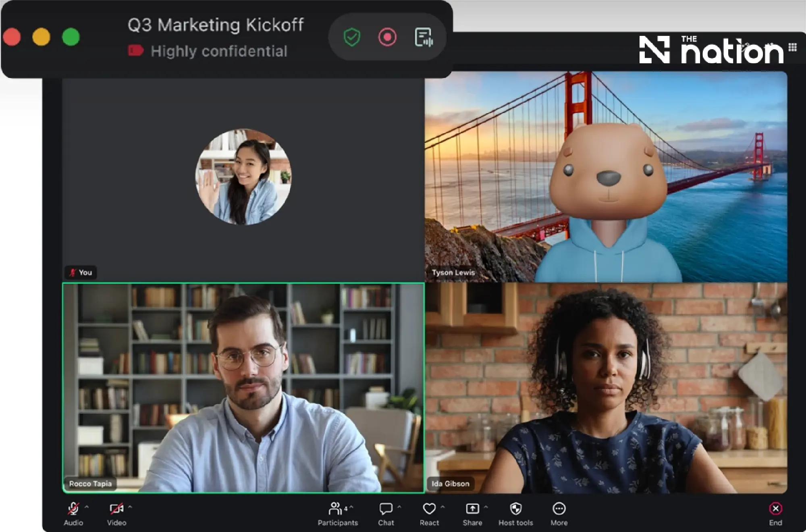Start Video camera
806x532 pixels.
[116, 514]
